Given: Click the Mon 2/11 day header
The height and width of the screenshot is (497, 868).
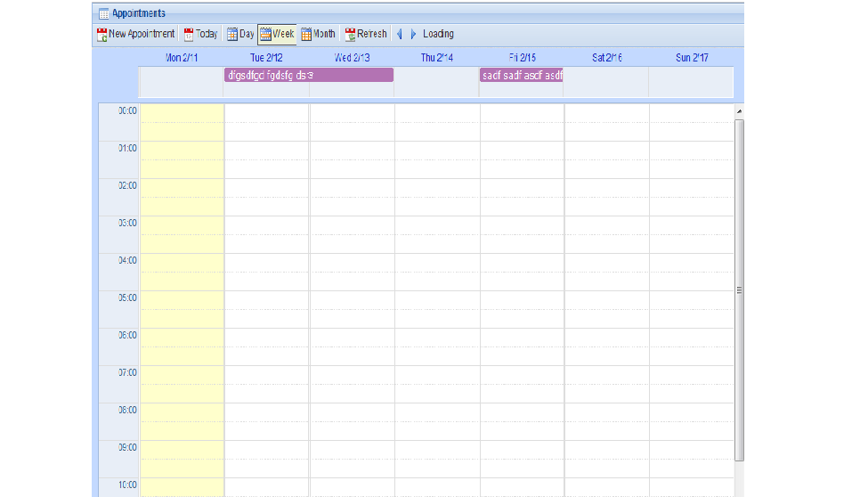Looking at the screenshot, I should pyautogui.click(x=182, y=58).
